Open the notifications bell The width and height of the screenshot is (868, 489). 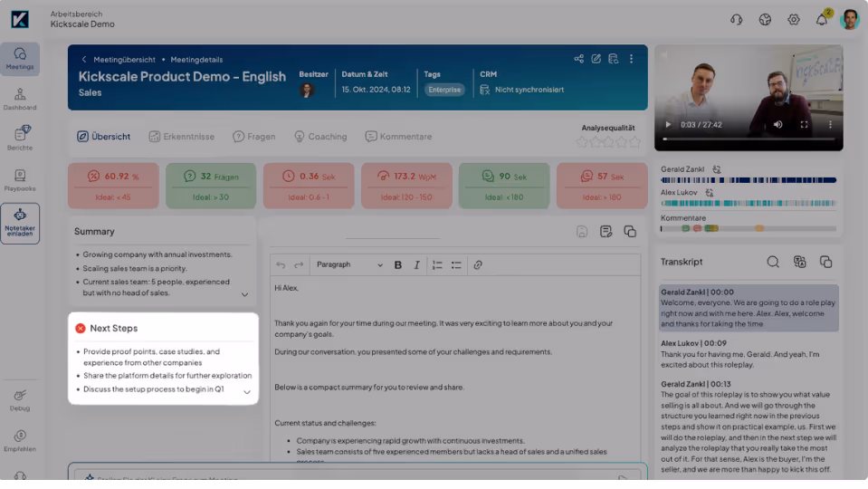click(x=822, y=19)
